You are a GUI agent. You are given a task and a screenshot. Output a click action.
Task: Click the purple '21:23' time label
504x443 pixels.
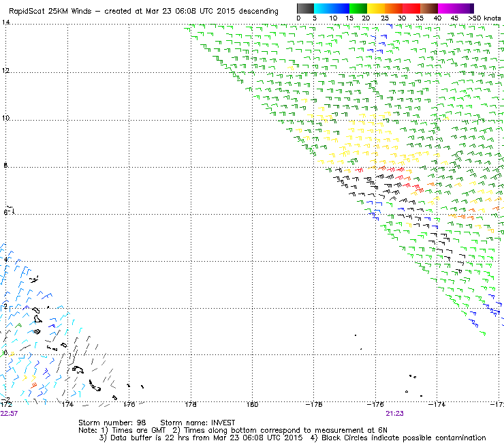pyautogui.click(x=395, y=414)
